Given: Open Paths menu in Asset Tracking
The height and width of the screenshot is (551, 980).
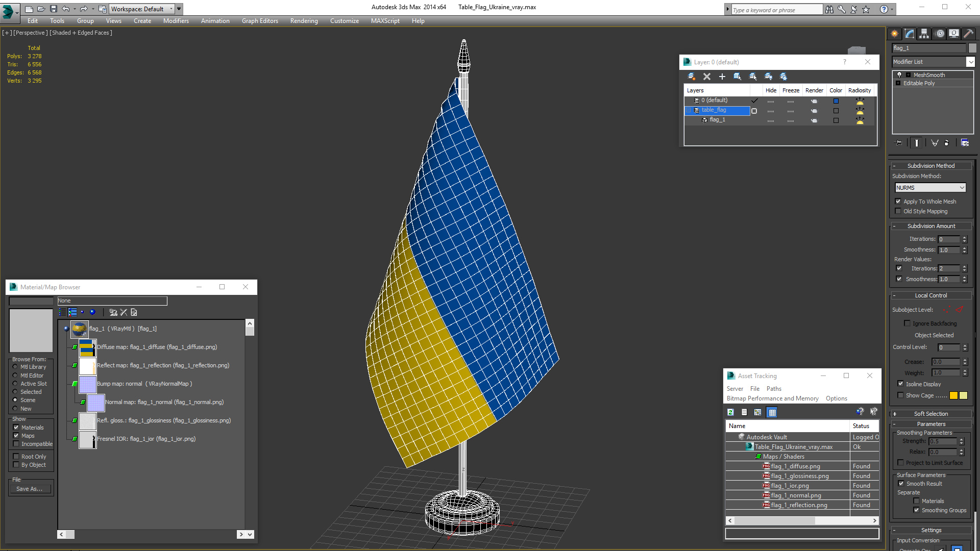Looking at the screenshot, I should 774,389.
